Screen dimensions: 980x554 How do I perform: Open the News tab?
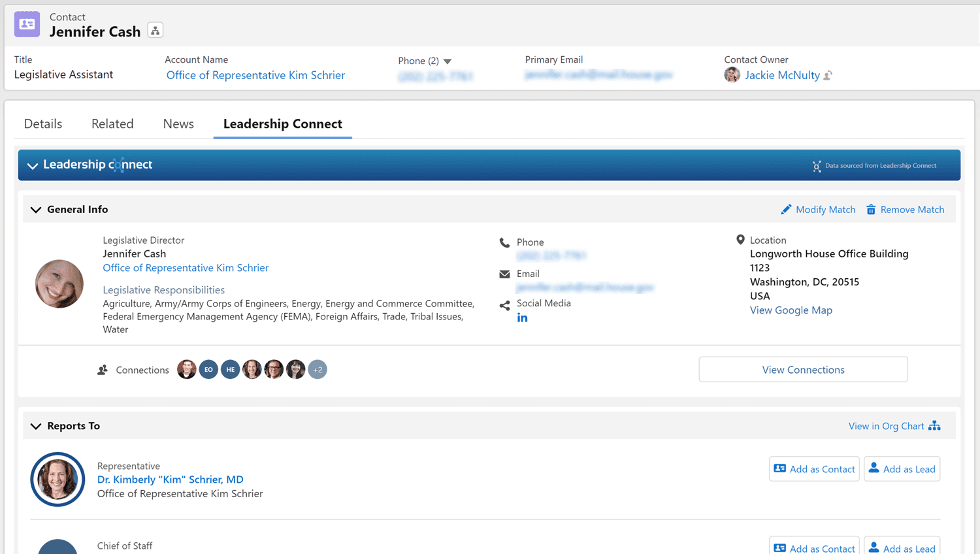click(178, 124)
